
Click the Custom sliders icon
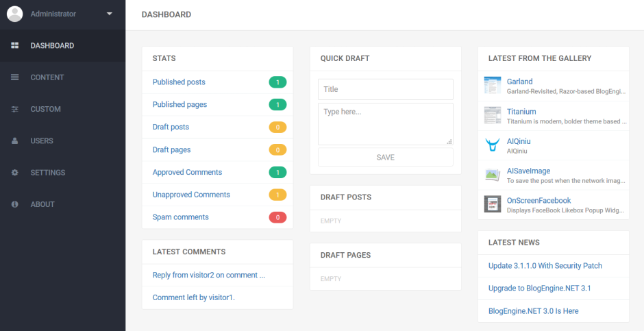click(x=15, y=109)
